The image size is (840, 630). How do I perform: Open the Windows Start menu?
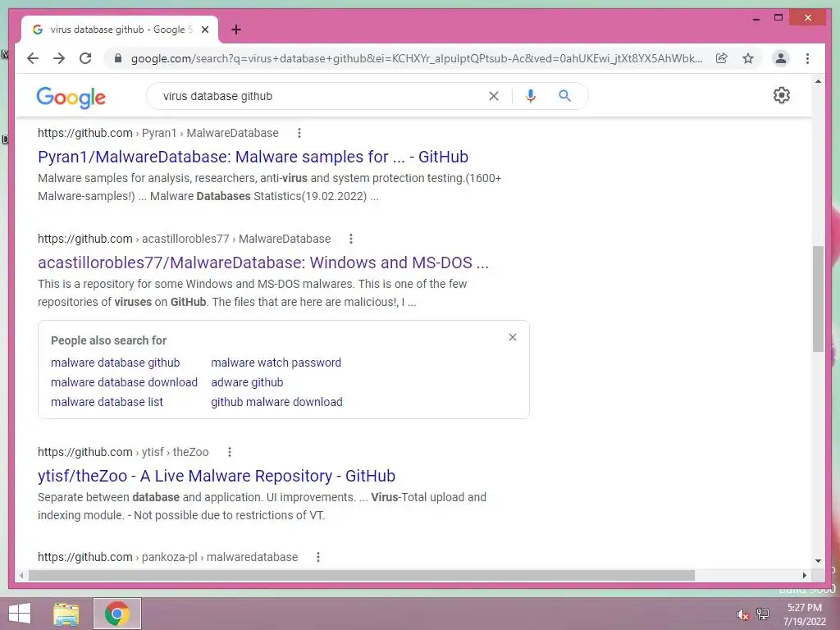[20, 614]
